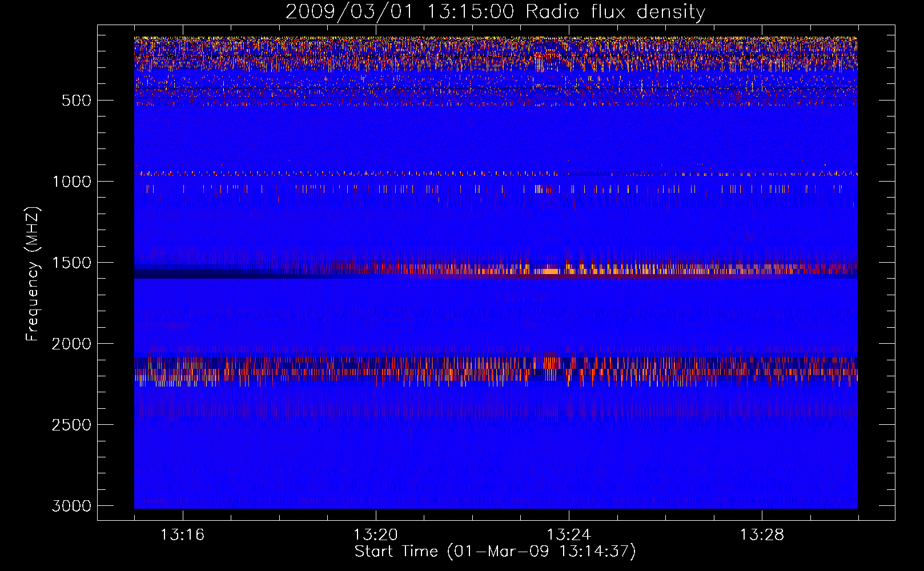Click the 13:24 time tick label
This screenshot has width=924, height=571.
(569, 534)
